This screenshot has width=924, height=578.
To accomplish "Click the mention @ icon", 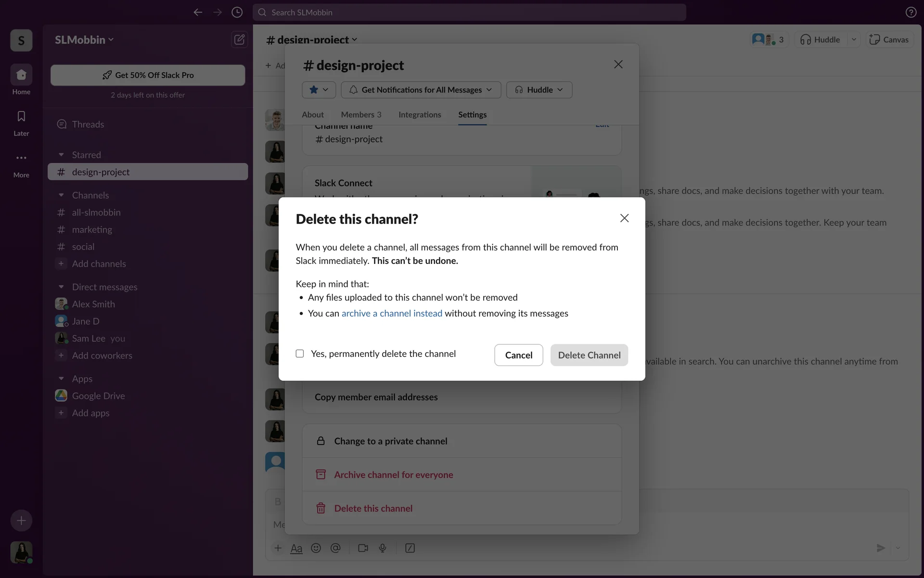I will tap(335, 548).
